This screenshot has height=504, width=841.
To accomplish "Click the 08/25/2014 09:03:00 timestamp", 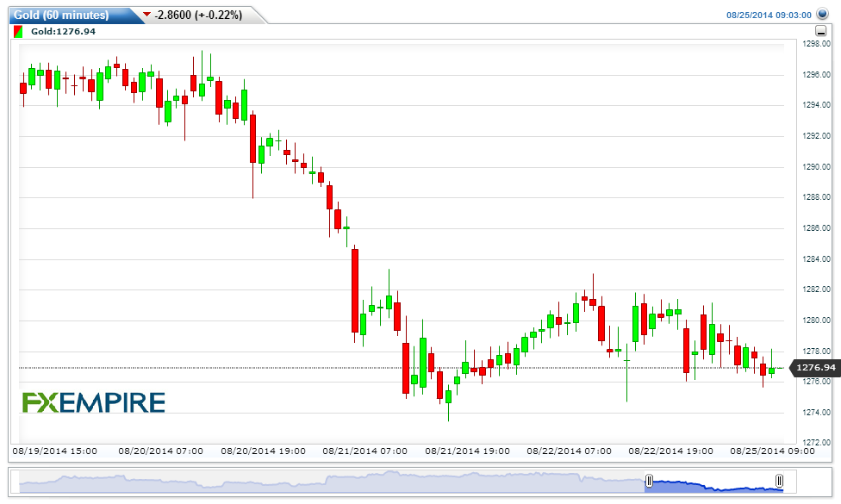I will tap(769, 15).
